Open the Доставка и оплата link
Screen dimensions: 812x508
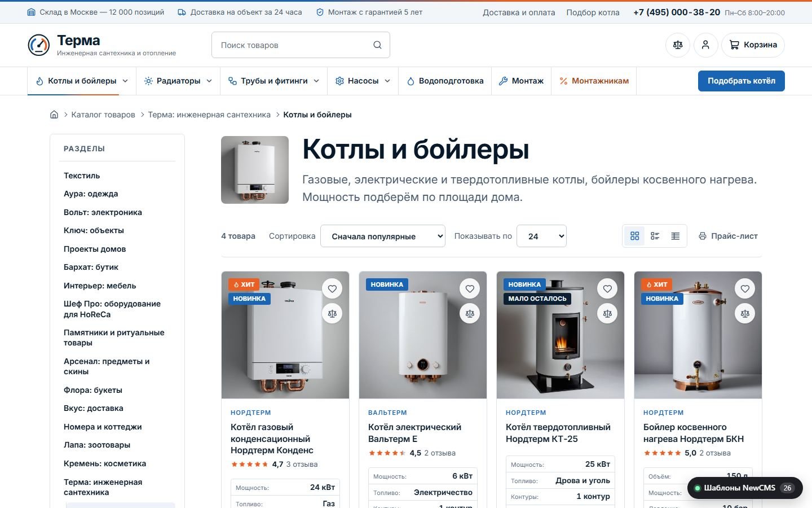coord(519,12)
